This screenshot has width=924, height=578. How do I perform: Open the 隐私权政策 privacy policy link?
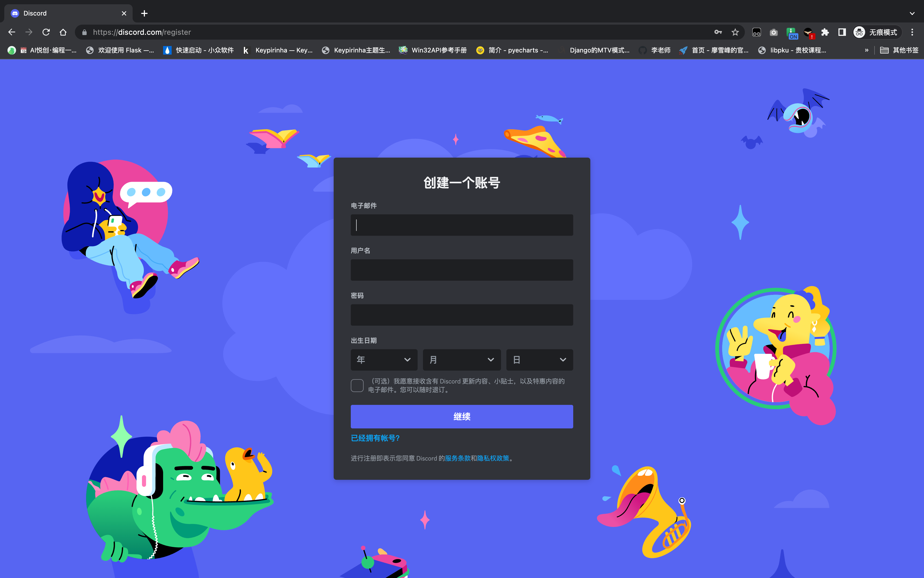(493, 458)
